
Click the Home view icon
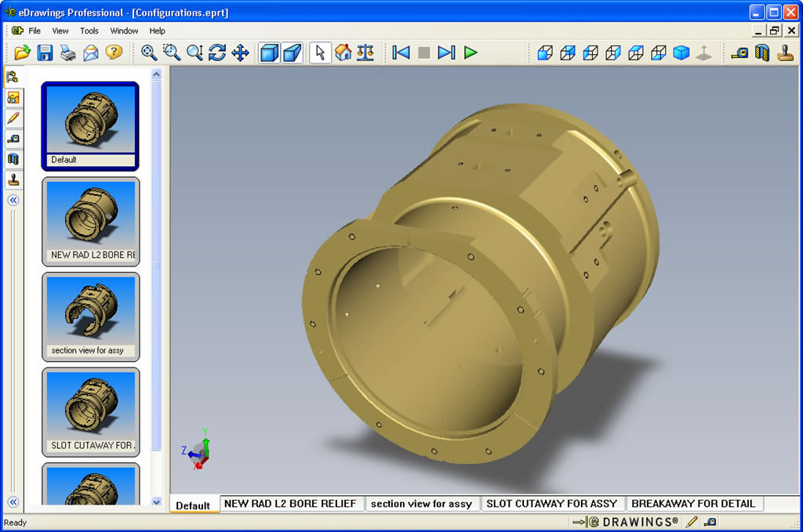point(343,52)
